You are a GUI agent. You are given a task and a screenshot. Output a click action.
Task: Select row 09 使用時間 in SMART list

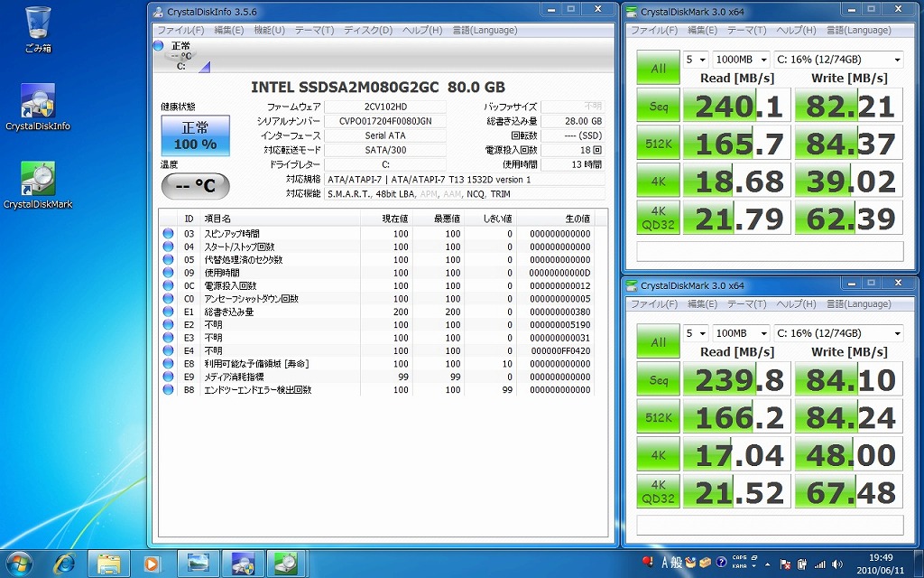(x=377, y=273)
